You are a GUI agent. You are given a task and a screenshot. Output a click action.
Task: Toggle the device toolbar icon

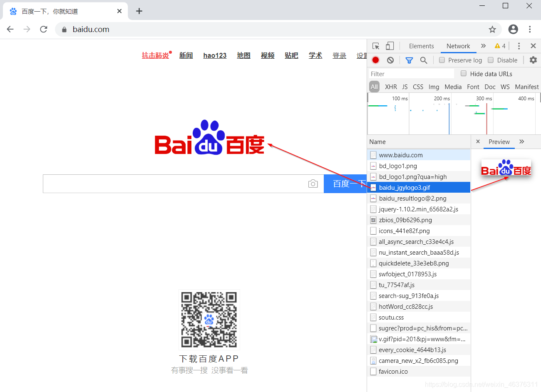[x=390, y=46]
